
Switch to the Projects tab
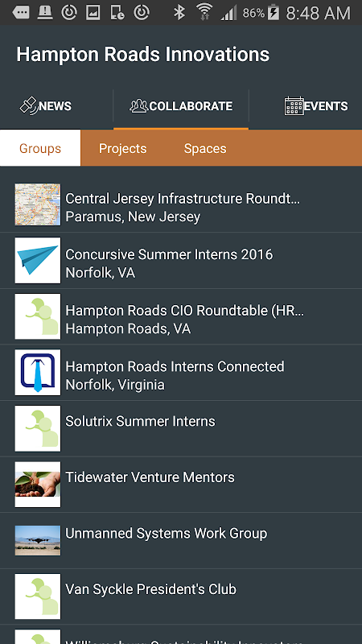coord(123,148)
